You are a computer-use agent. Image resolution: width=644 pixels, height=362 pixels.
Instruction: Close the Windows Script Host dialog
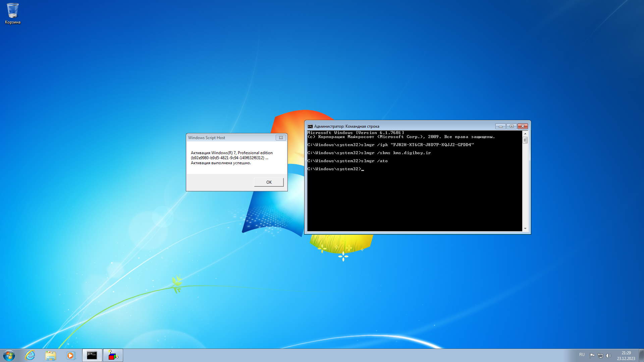pyautogui.click(x=281, y=137)
